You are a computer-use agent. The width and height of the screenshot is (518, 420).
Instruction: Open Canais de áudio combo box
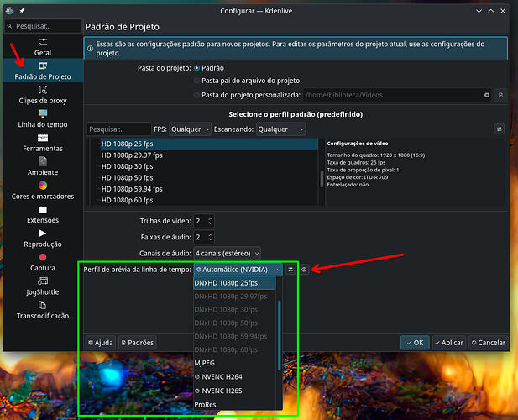click(x=227, y=253)
